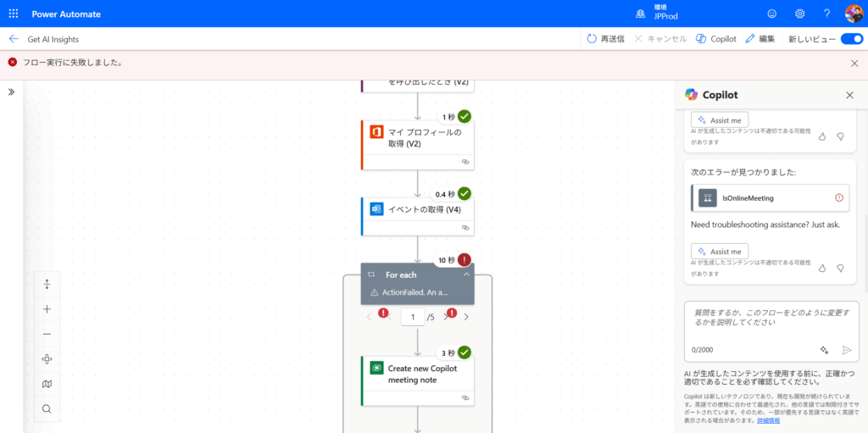Expand the left panel with double chevron
Viewport: 868px width, 433px height.
click(x=11, y=92)
